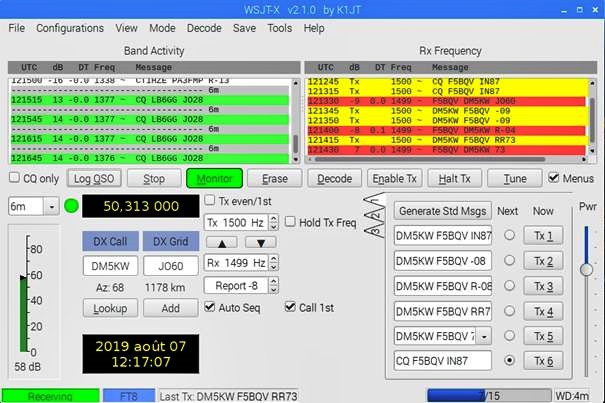Click the Erase button
This screenshot has width=605, height=403.
click(275, 178)
